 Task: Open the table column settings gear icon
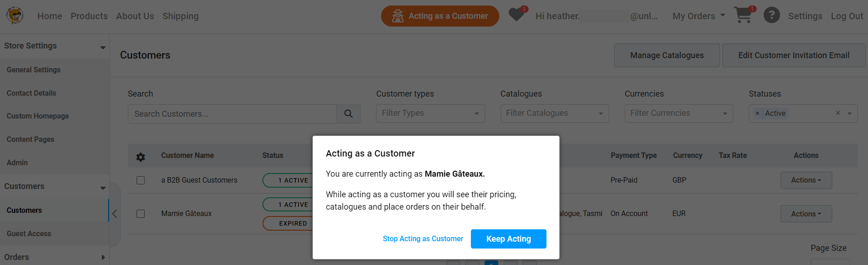[140, 156]
